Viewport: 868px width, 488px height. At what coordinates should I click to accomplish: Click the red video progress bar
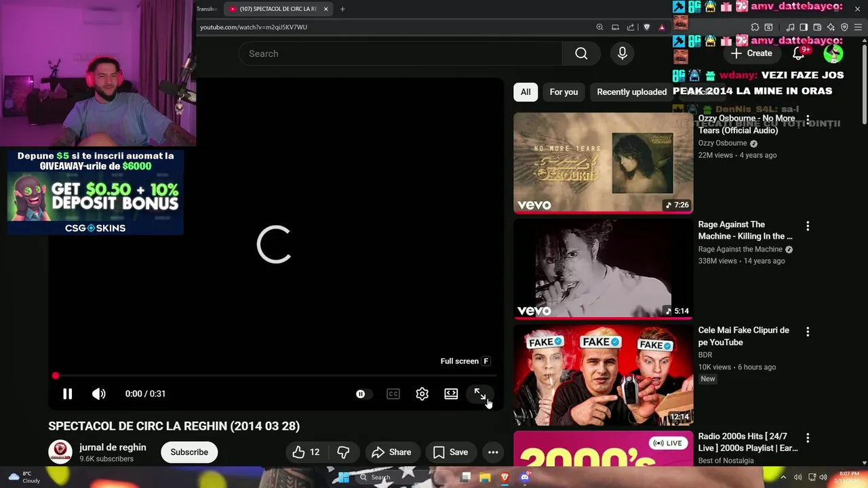pos(275,375)
